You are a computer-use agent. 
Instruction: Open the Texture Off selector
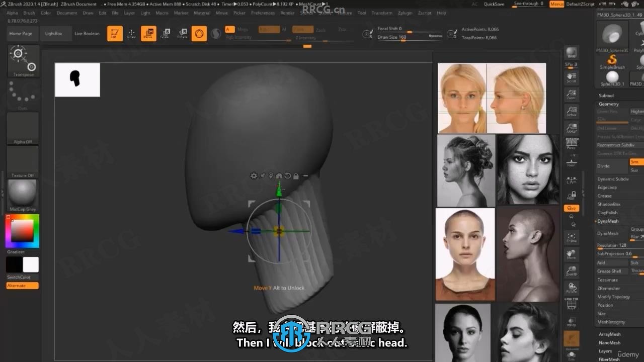tap(23, 162)
